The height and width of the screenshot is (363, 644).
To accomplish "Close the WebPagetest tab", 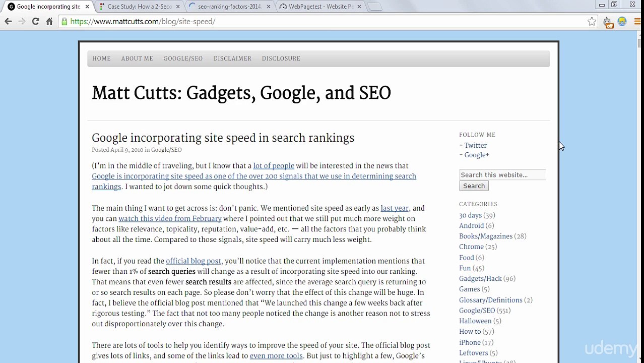I will point(359,7).
